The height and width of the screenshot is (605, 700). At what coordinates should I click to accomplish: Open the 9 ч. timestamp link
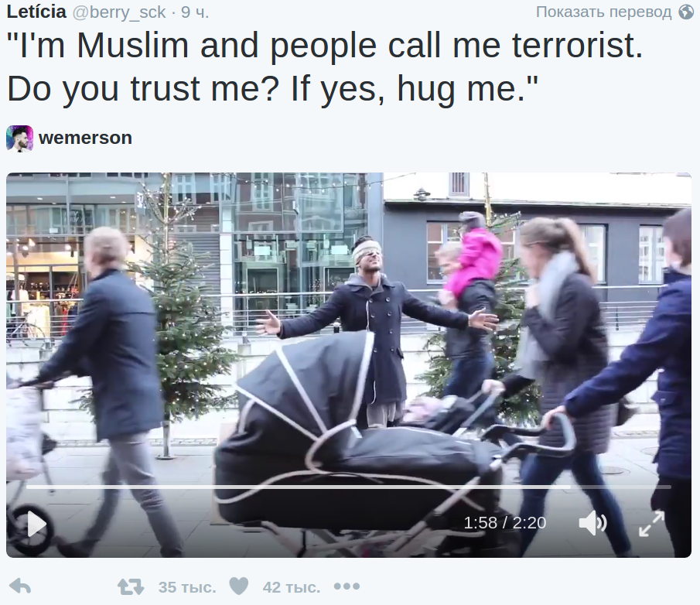point(195,12)
